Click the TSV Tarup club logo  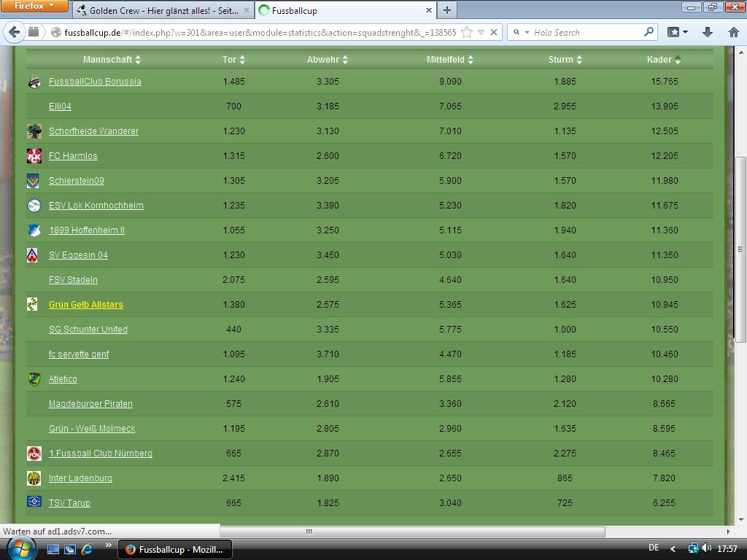pos(34,503)
